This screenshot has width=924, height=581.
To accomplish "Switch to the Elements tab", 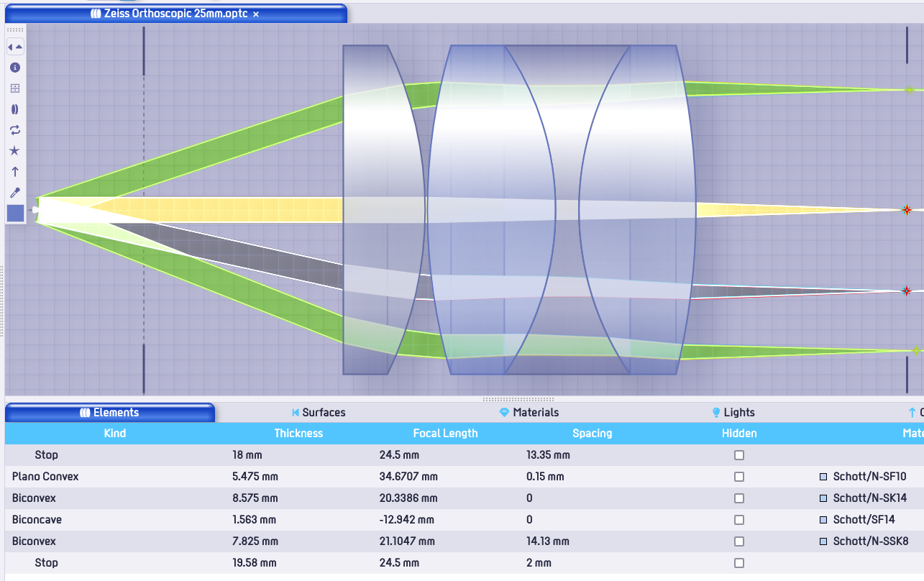I will tap(110, 413).
